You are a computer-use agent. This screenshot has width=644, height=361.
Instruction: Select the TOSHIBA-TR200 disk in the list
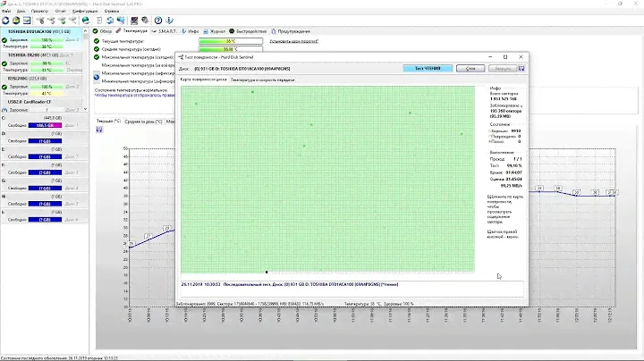click(27, 55)
